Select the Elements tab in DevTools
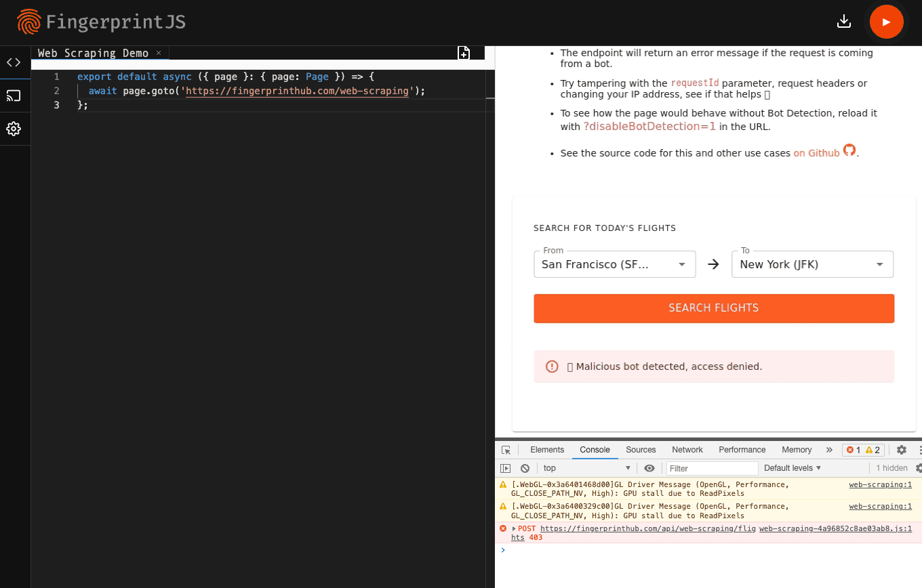 pyautogui.click(x=547, y=449)
